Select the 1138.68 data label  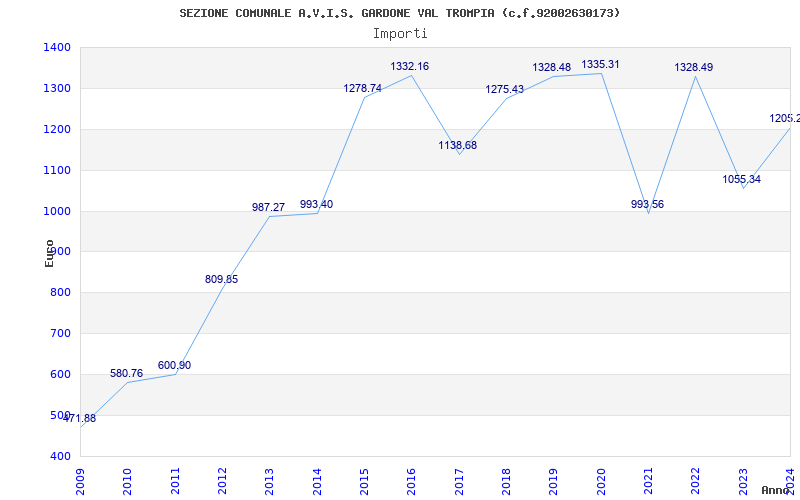458,145
